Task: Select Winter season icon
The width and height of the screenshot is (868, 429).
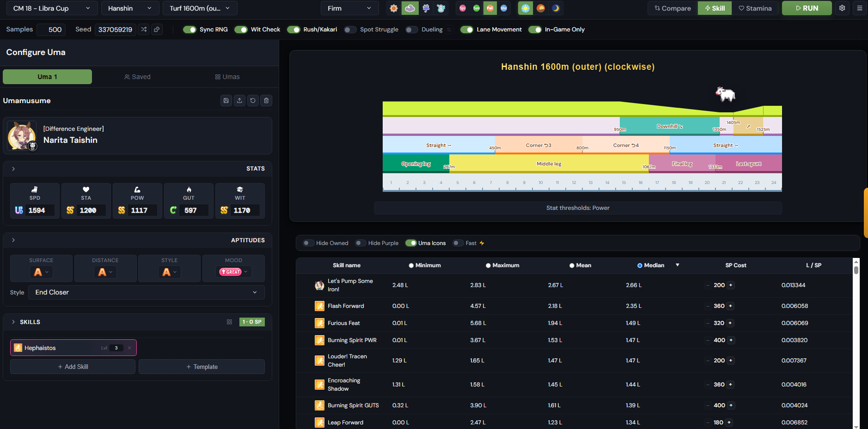Action: point(504,8)
